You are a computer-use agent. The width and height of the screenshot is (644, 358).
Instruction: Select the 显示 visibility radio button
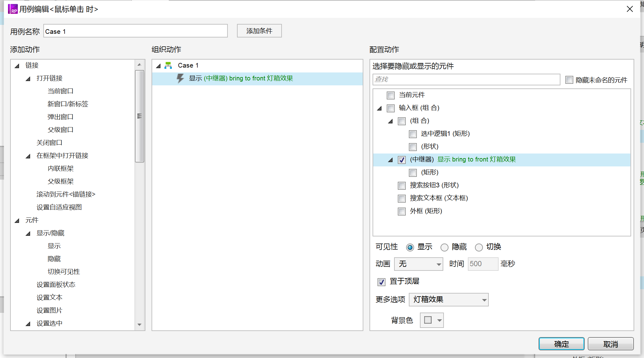410,247
